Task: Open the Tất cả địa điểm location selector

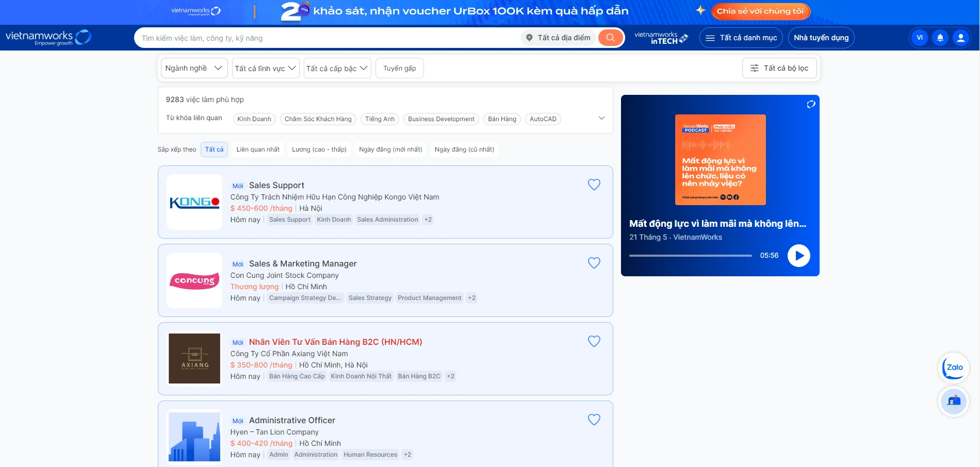Action: 558,38
